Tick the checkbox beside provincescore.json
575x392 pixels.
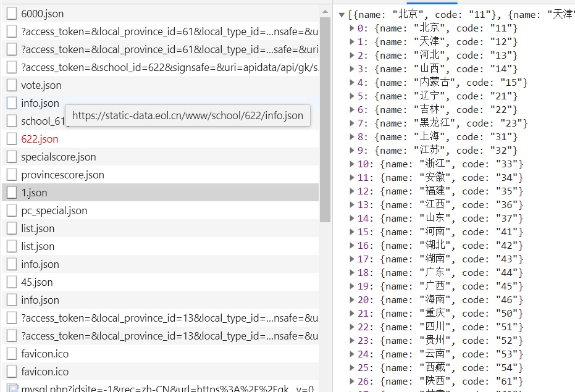click(12, 175)
